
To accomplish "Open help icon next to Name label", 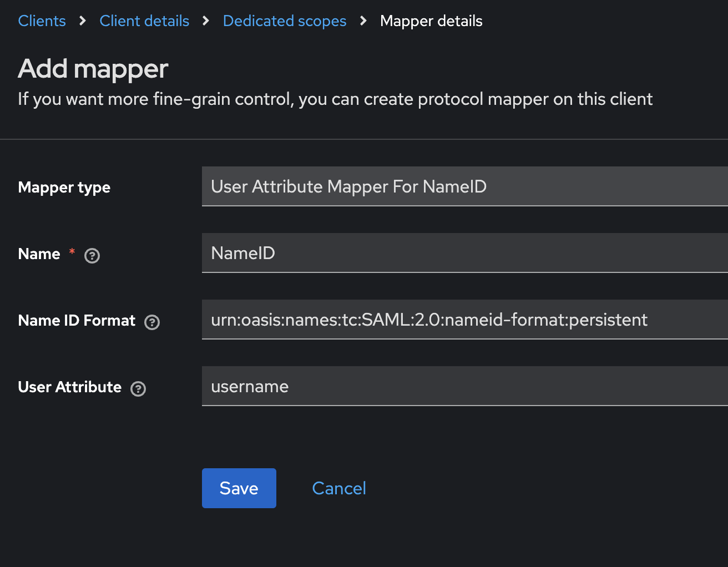I will click(92, 256).
